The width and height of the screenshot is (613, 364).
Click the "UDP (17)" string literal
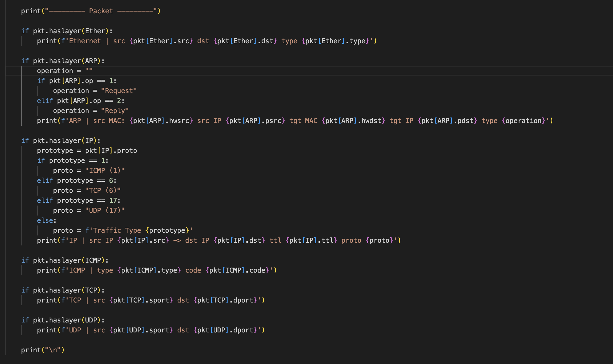tap(105, 211)
